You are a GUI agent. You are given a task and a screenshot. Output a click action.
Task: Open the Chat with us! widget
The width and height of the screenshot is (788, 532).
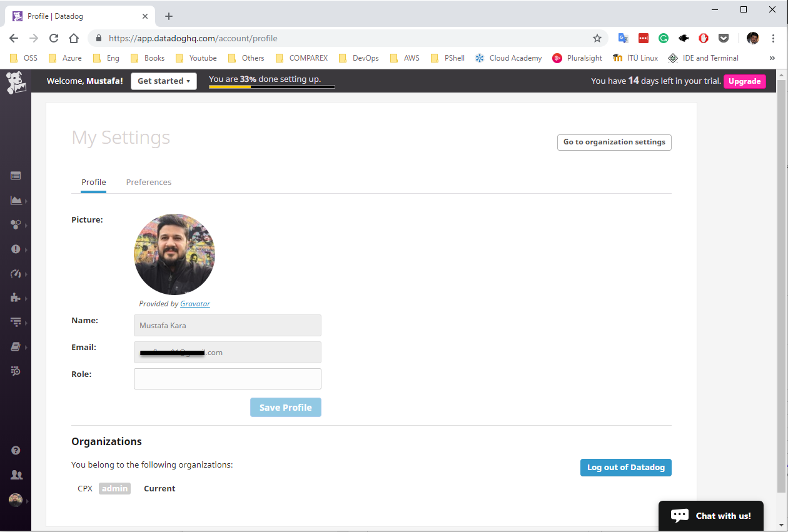point(711,516)
